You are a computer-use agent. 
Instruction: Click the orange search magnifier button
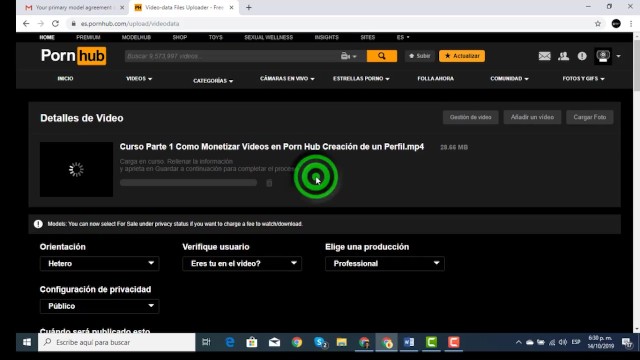coord(382,56)
